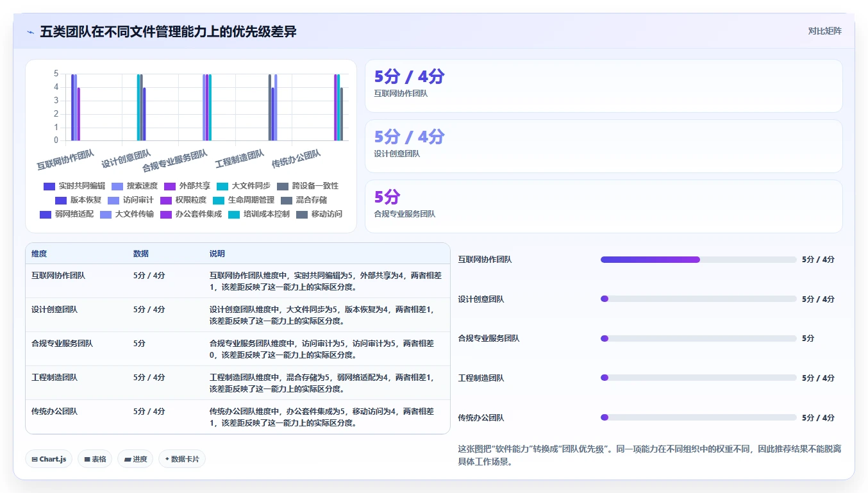Toggle 大文件同步 legend series

244,186
